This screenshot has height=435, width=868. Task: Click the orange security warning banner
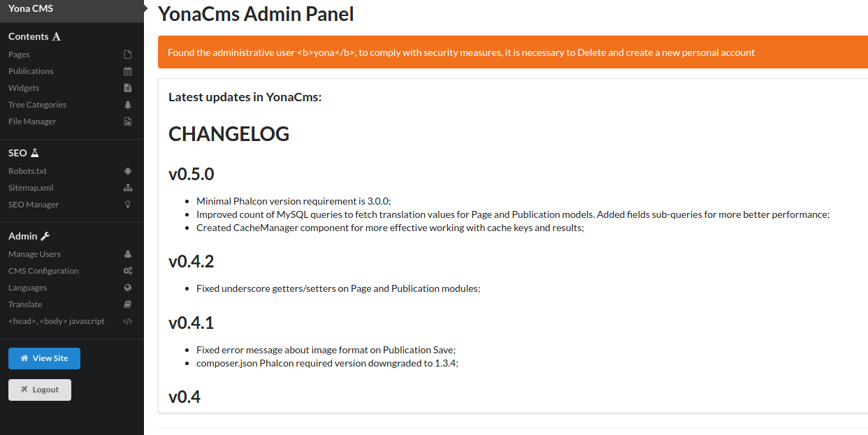512,52
